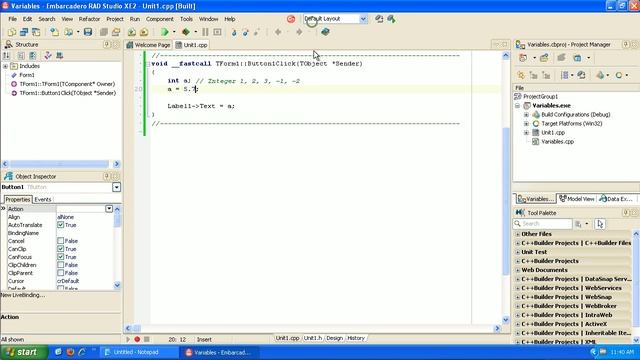
Task: Open the Default Layout dropdown
Action: (363, 19)
